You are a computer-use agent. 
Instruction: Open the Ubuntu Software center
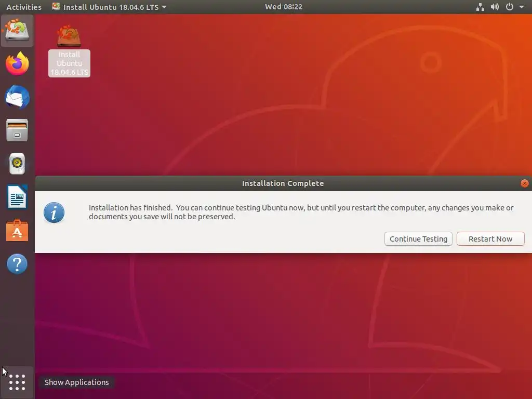click(x=17, y=230)
